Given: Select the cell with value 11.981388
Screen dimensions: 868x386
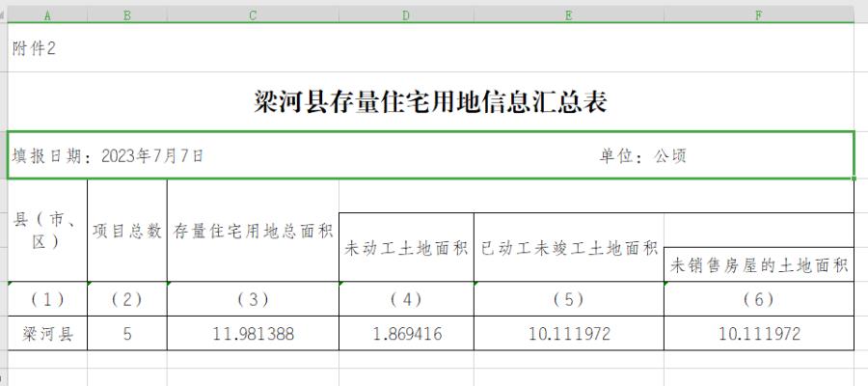Looking at the screenshot, I should point(253,334).
